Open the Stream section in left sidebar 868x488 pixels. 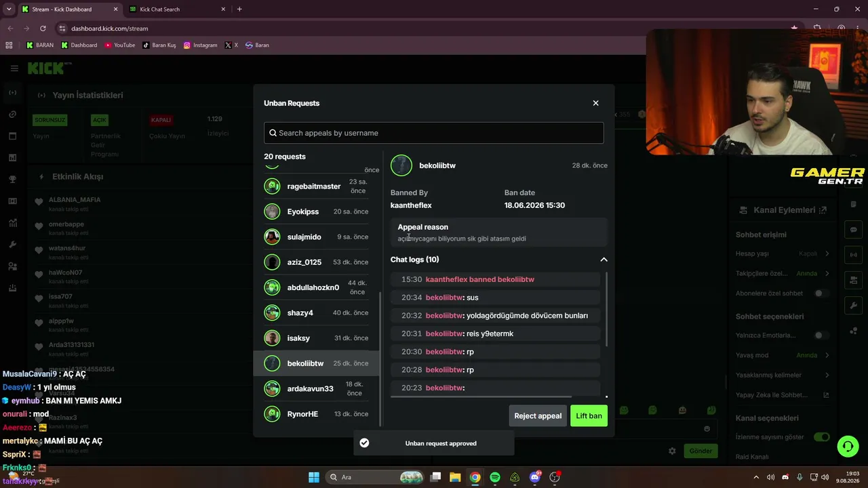click(x=13, y=93)
